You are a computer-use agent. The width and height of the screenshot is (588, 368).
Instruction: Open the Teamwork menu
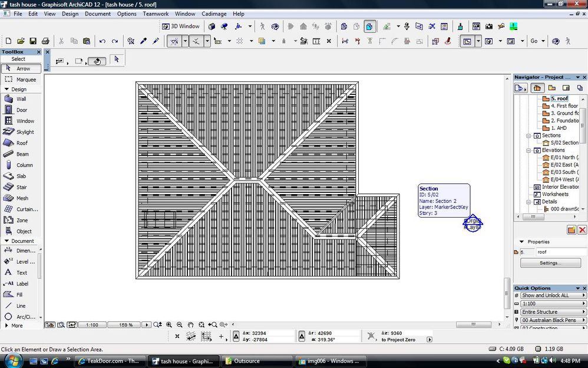(156, 14)
